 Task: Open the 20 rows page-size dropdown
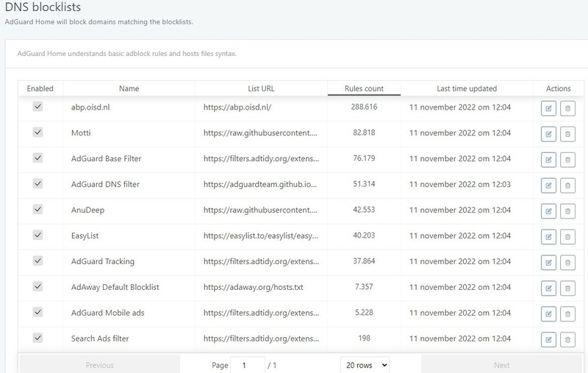[x=365, y=365]
